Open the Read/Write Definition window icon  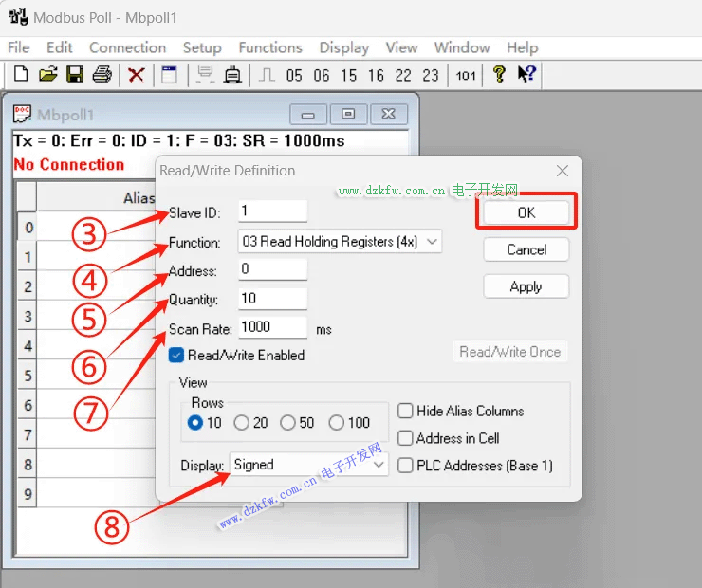pos(169,75)
